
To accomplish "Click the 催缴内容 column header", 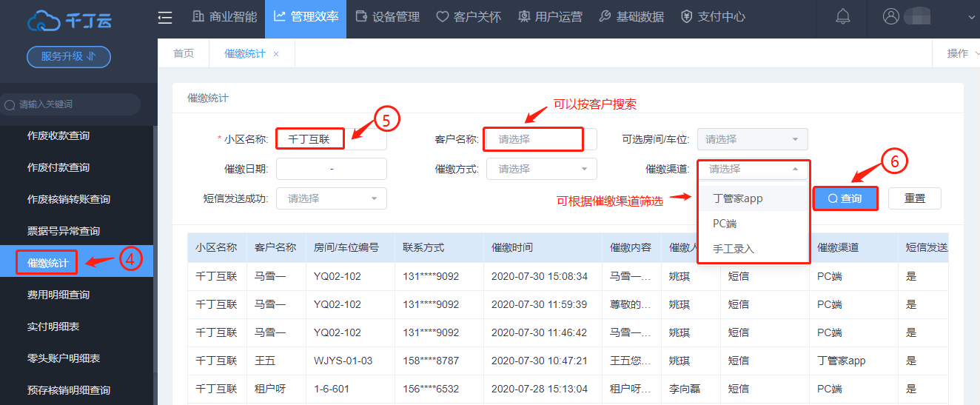I will click(631, 247).
